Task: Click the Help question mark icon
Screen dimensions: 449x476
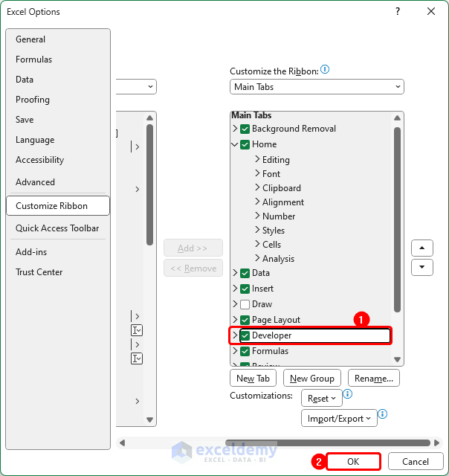Action: point(398,12)
